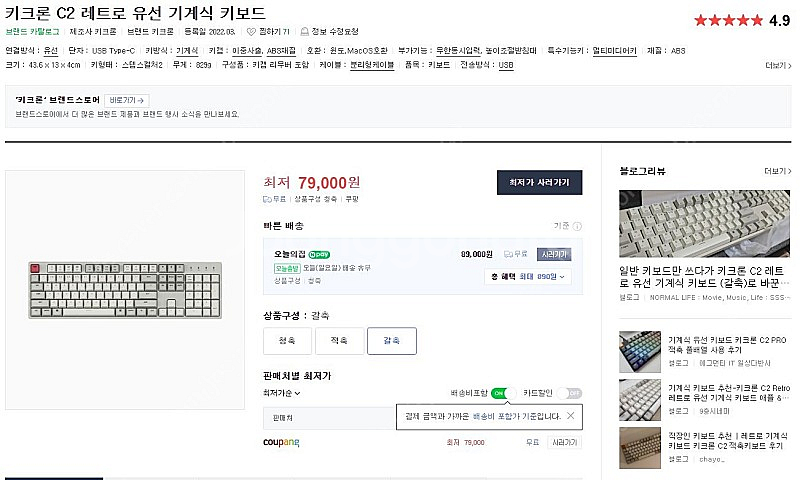Click the heart icon next to 찜하기
800x480 pixels.
coord(251,32)
